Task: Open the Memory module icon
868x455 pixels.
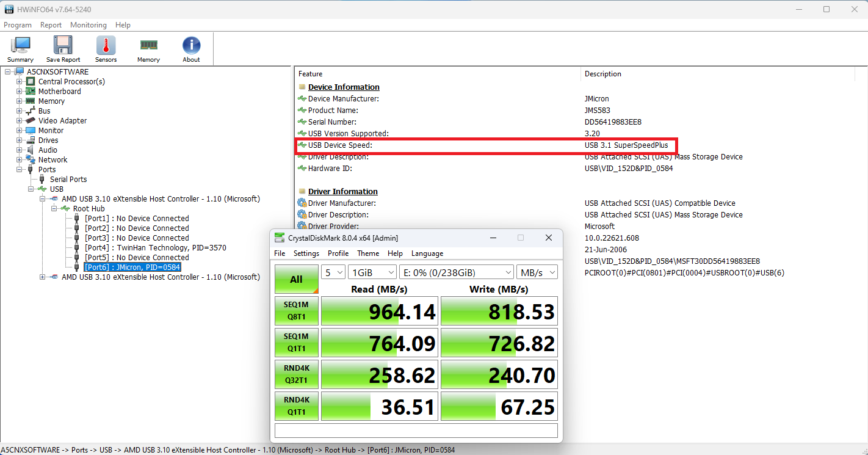Action: pos(148,49)
